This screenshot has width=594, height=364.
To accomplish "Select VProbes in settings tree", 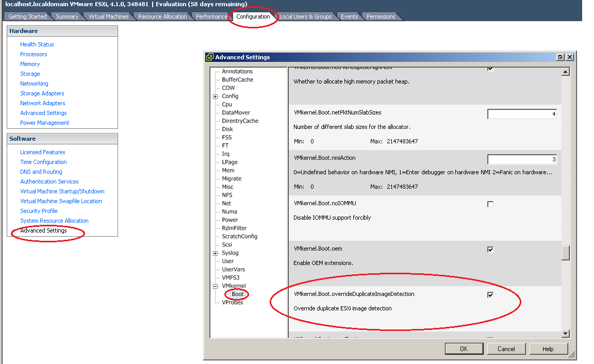I will click(233, 303).
